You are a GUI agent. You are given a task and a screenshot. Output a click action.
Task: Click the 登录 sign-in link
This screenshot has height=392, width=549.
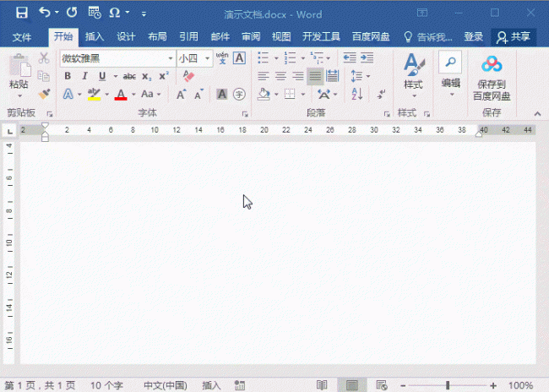[x=473, y=36]
